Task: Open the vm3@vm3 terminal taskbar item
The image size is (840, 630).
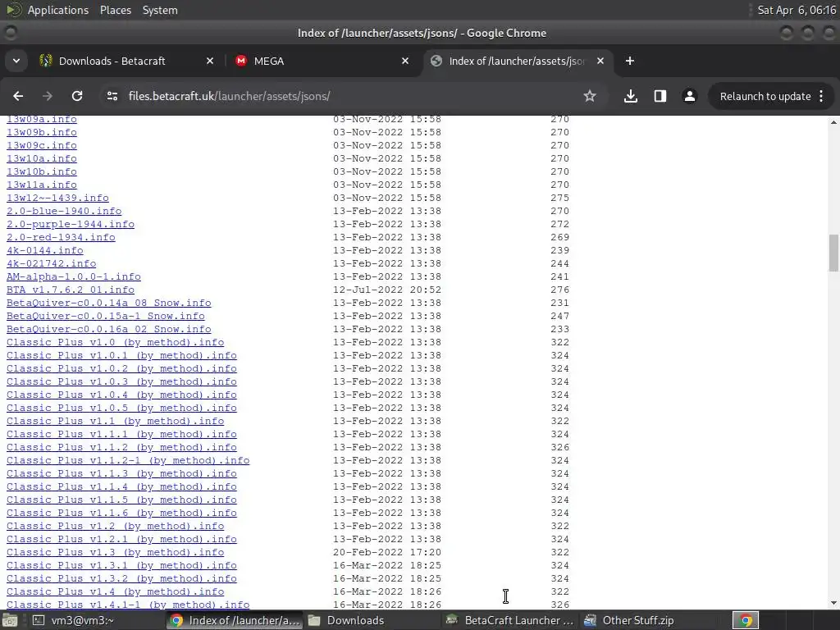Action: [72, 620]
